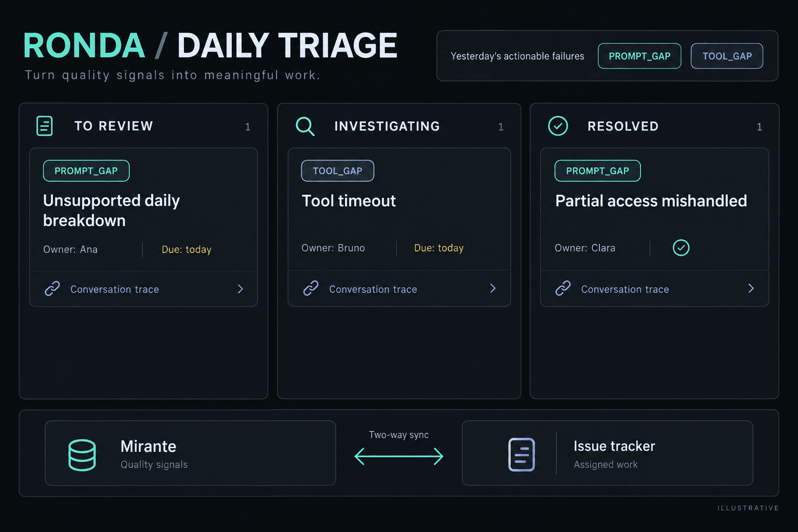Filter by PROMPT_GAP in actionable failures

click(640, 56)
